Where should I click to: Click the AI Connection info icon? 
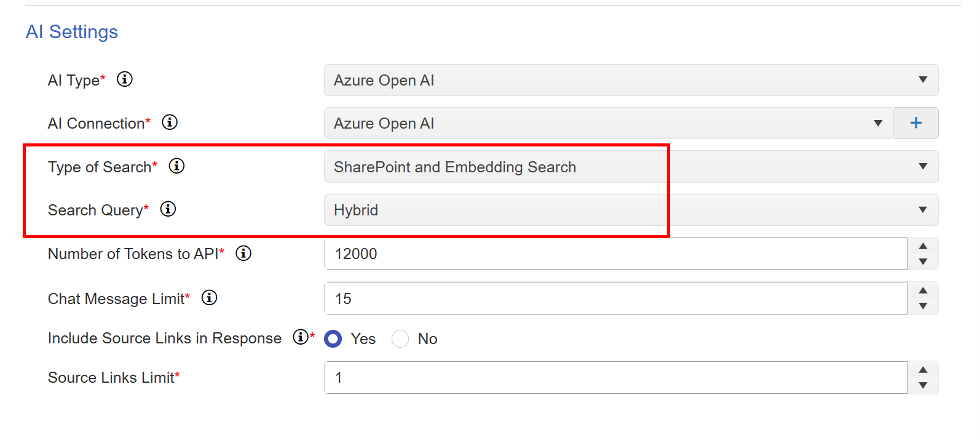click(170, 122)
